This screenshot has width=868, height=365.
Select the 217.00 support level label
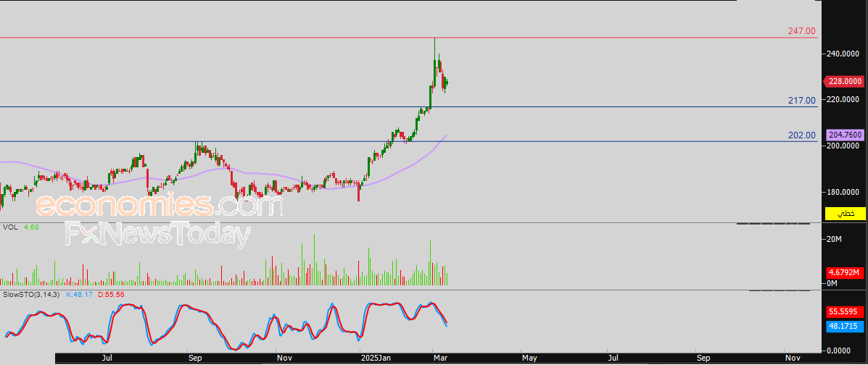tap(801, 101)
